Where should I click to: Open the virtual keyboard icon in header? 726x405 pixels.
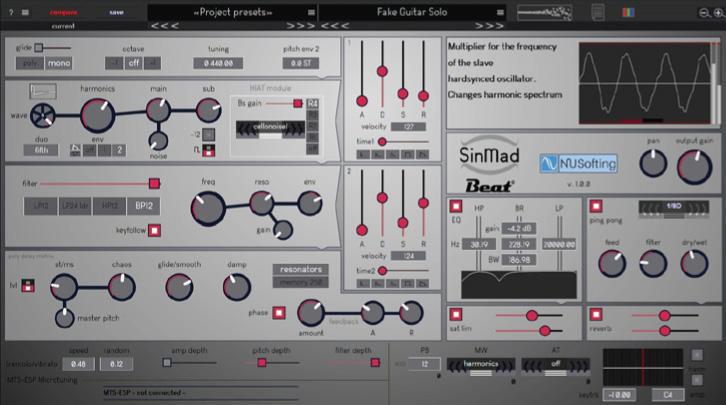click(598, 12)
